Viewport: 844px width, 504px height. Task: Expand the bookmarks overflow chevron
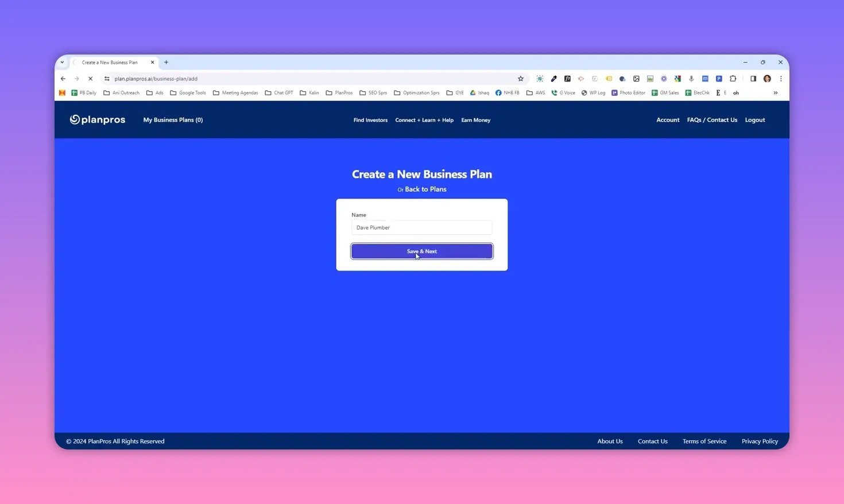point(776,92)
